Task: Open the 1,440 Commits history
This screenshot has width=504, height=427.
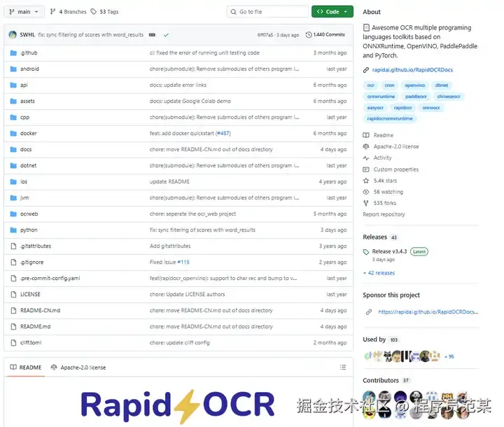Action: click(x=325, y=34)
